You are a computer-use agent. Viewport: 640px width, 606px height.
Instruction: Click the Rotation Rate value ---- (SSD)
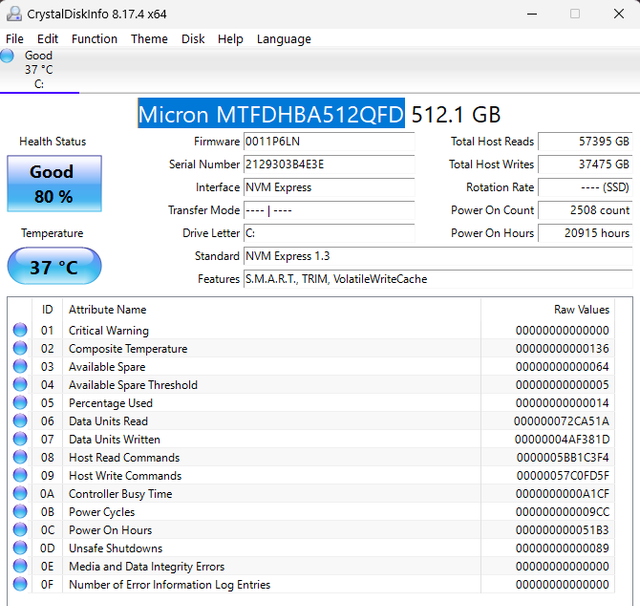point(585,187)
